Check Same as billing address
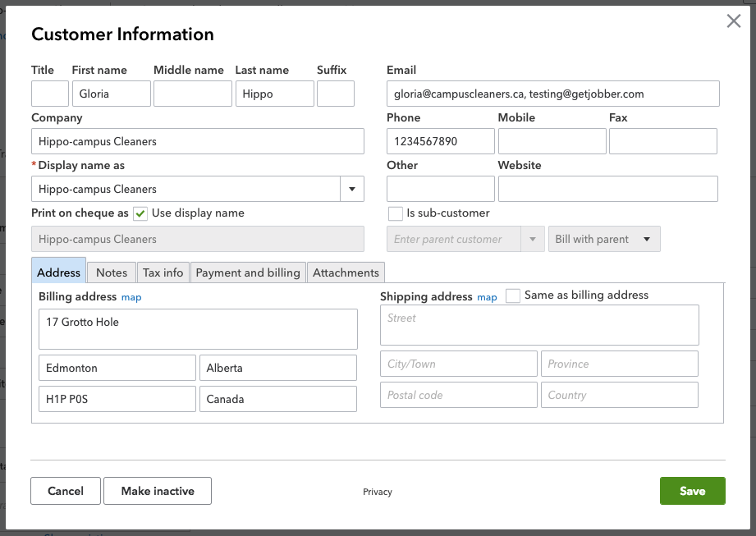This screenshot has width=756, height=536. pyautogui.click(x=512, y=295)
